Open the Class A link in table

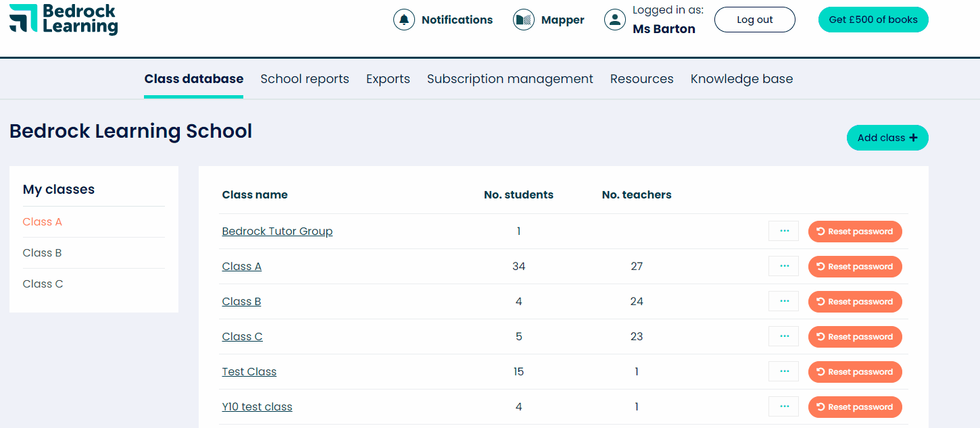(242, 267)
